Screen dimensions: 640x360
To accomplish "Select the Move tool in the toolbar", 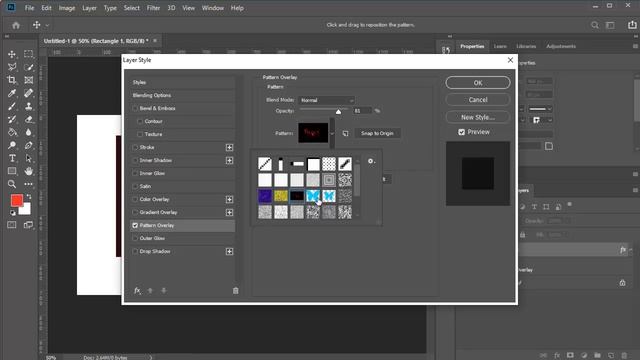I will coord(12,54).
